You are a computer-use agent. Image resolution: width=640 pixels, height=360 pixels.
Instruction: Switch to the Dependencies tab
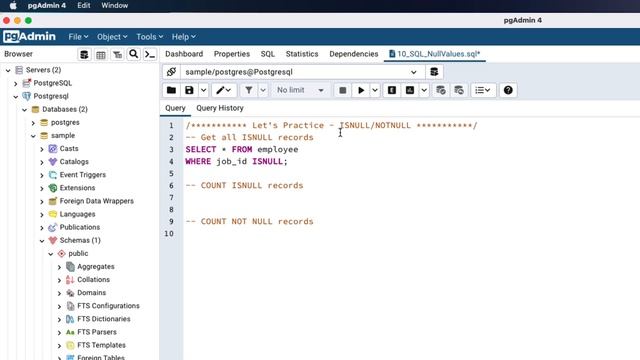coord(354,54)
